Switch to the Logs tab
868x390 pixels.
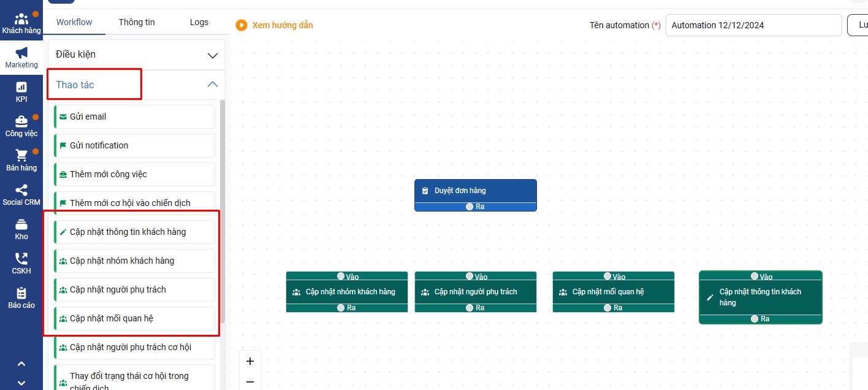[x=199, y=22]
